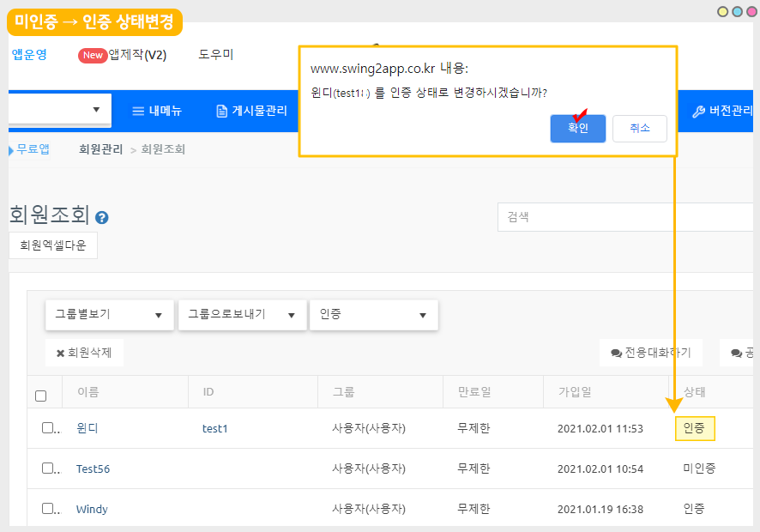Image resolution: width=760 pixels, height=532 pixels.
Task: Click the New badge next to 앱제작(V2)
Action: [x=93, y=55]
